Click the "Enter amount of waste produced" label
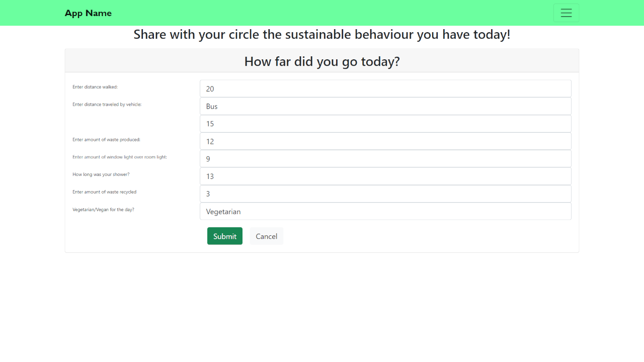The width and height of the screenshot is (644, 362). (x=106, y=139)
